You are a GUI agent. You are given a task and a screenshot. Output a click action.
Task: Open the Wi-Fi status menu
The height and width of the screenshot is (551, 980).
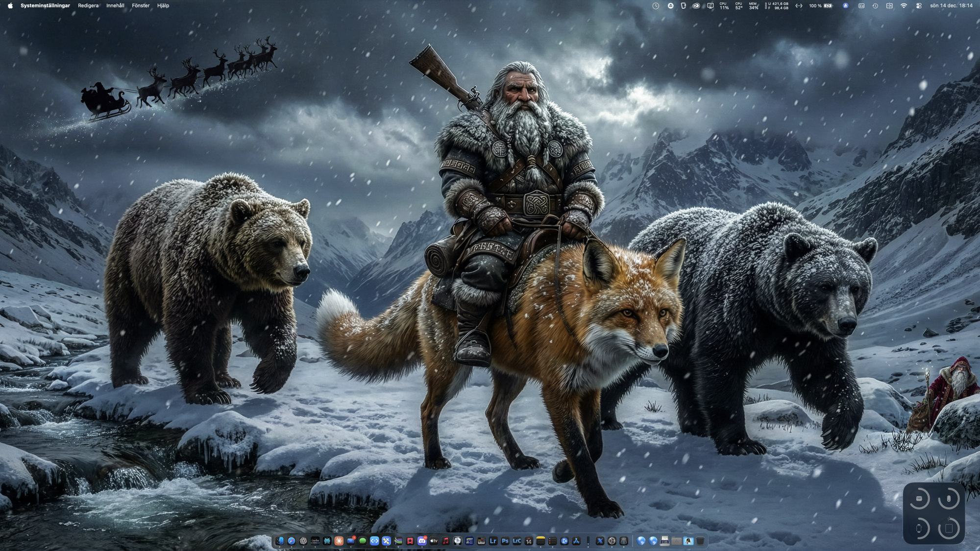904,6
